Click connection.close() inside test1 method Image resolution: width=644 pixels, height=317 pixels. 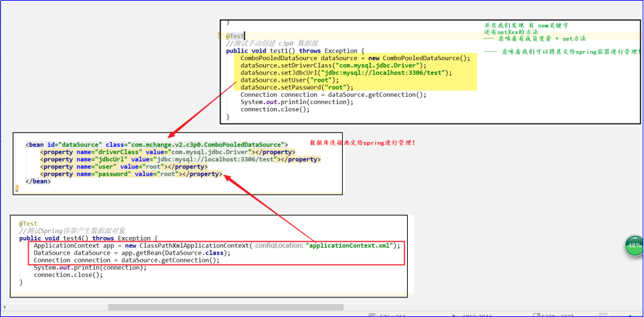pos(275,109)
